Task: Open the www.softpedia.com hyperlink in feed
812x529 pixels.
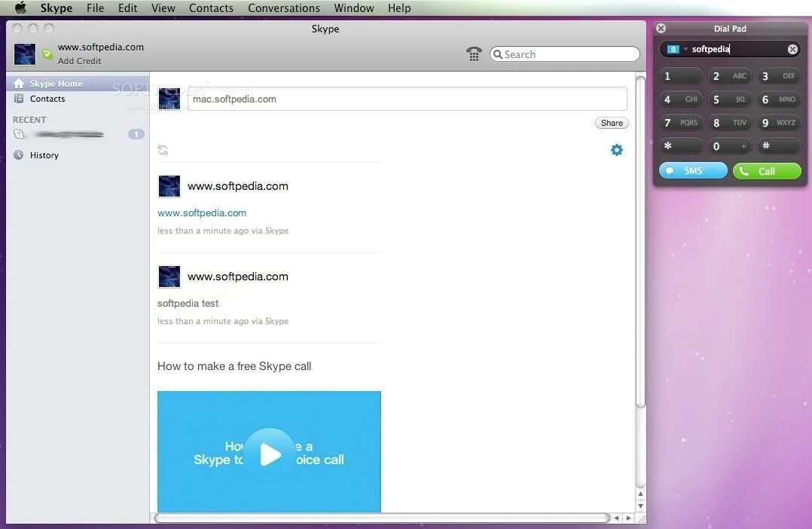Action: [202, 213]
